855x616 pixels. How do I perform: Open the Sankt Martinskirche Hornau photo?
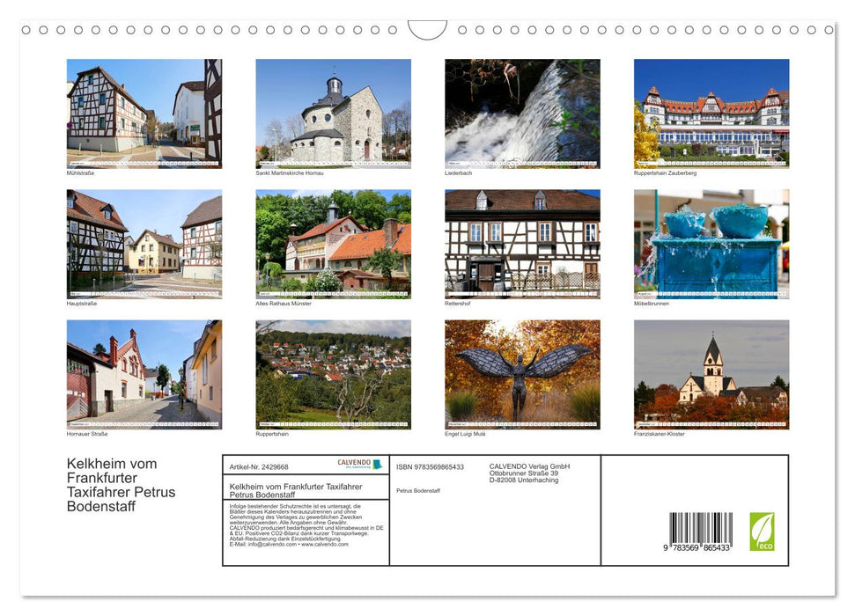(x=333, y=114)
